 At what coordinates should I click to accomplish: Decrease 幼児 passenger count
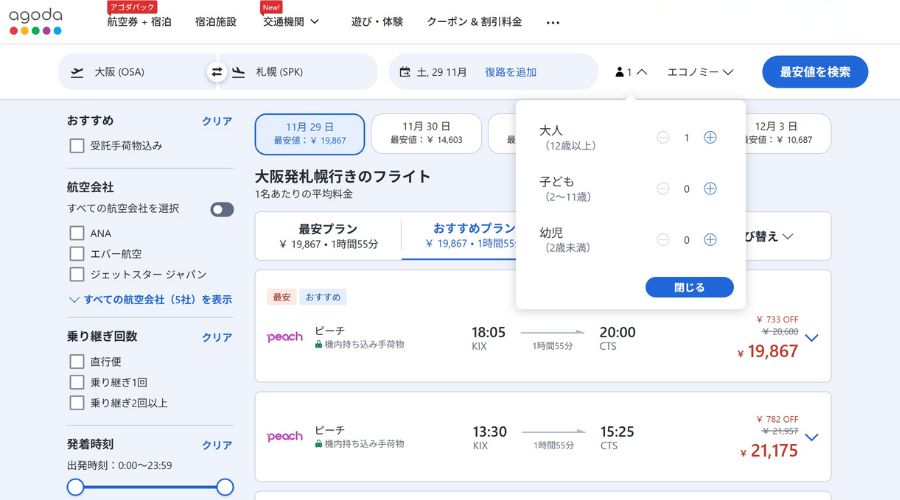663,240
